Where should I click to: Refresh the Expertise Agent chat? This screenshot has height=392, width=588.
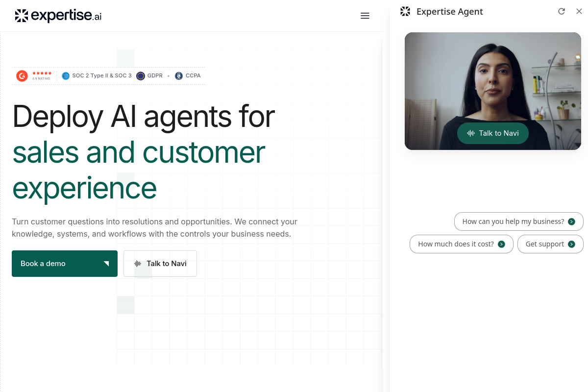point(562,11)
